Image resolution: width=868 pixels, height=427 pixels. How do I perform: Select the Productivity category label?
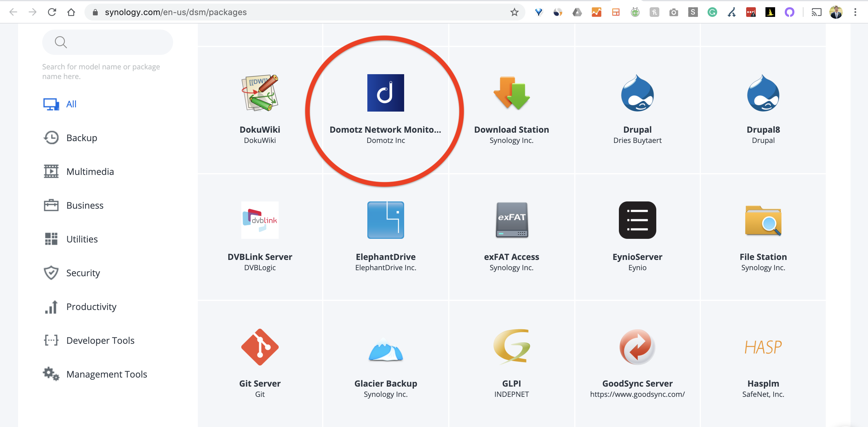pyautogui.click(x=91, y=306)
